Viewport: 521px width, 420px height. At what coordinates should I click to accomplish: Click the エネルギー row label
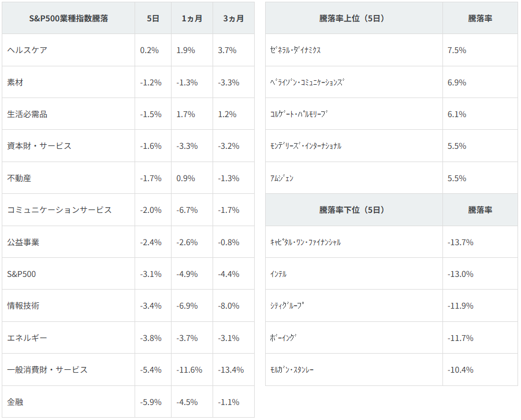(x=27, y=338)
